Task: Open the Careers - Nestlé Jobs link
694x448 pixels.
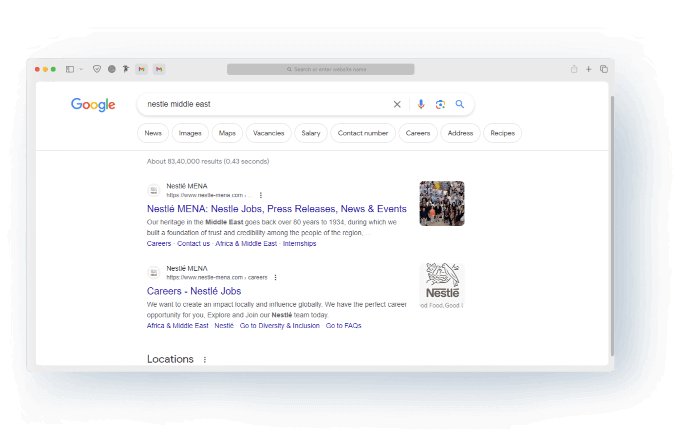Action: point(194,291)
